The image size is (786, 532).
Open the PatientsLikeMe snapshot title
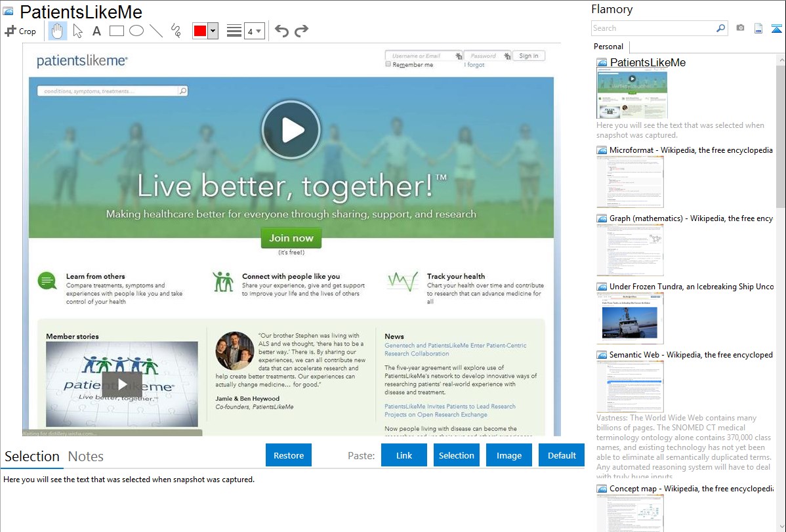648,63
